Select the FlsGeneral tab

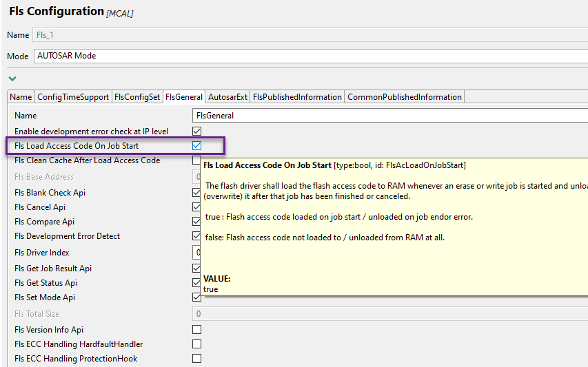(x=184, y=97)
